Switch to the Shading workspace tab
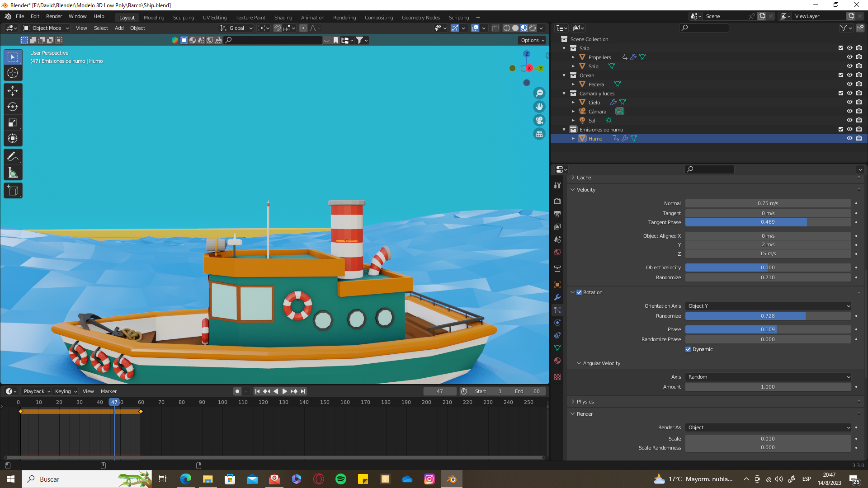The width and height of the screenshot is (868, 488). click(x=283, y=18)
